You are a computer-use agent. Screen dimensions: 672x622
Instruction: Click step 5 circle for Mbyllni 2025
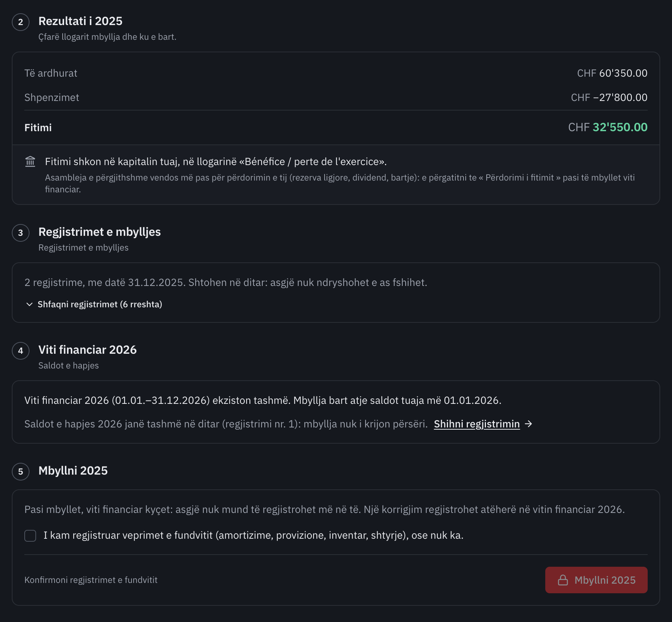click(21, 472)
